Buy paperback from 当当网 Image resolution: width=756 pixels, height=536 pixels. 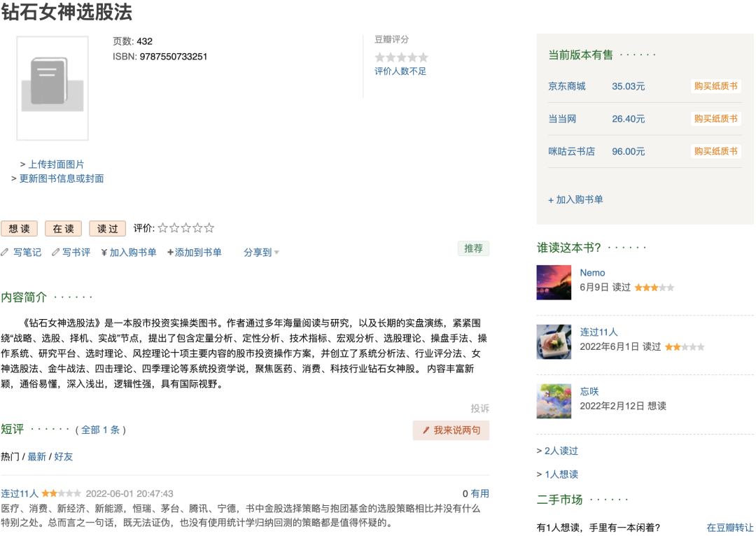click(715, 119)
